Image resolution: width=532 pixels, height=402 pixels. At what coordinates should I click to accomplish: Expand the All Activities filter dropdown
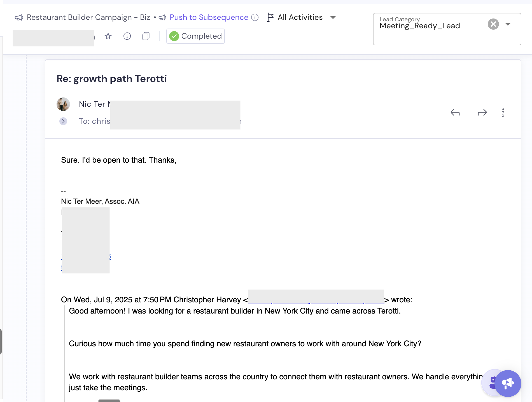pos(333,18)
